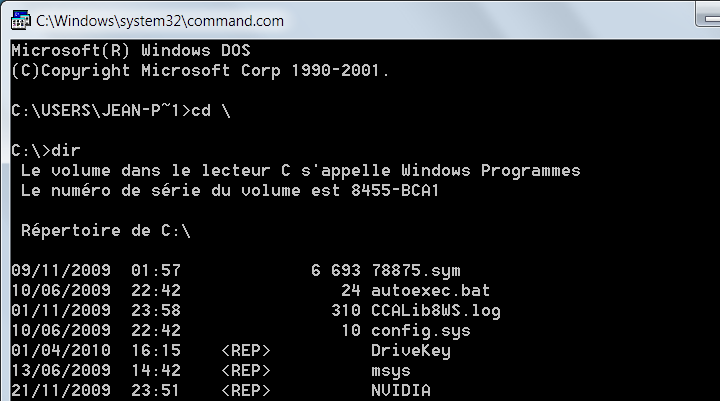
Task: Select the config.sys file name
Action: click(x=420, y=330)
